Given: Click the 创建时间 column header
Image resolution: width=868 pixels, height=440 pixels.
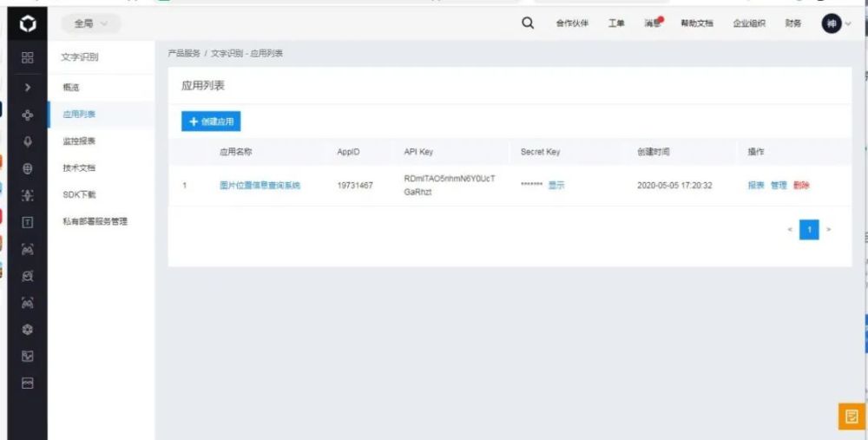Looking at the screenshot, I should (654, 152).
